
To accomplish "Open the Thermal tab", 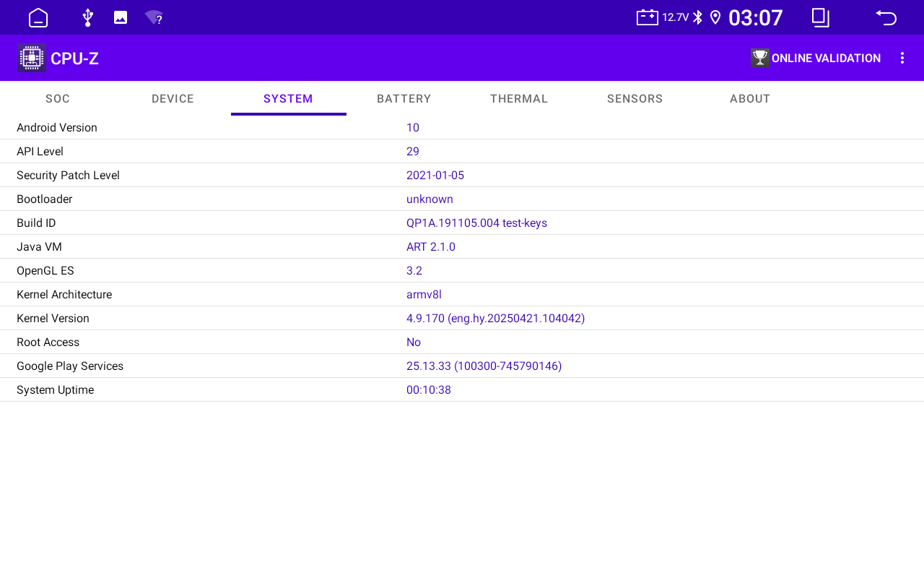I will point(519,99).
